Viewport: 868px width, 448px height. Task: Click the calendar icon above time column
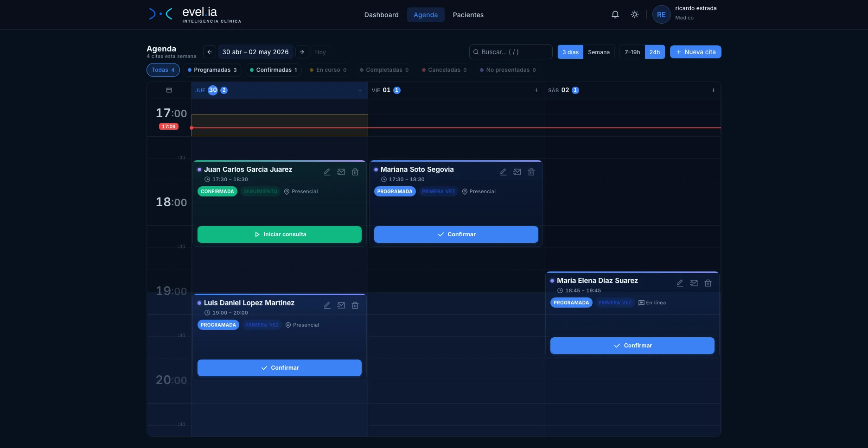(x=169, y=90)
